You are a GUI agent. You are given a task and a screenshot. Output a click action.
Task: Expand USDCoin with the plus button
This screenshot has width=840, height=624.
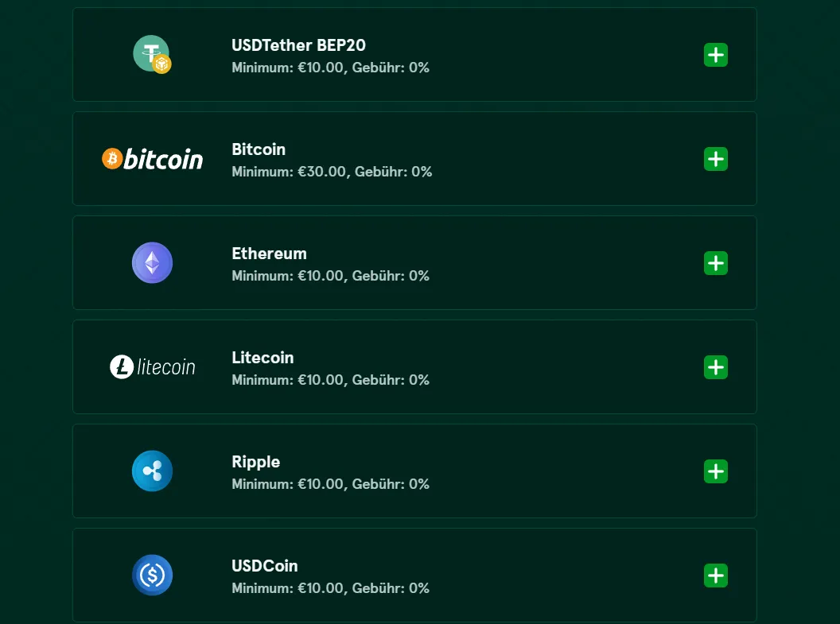tap(716, 576)
